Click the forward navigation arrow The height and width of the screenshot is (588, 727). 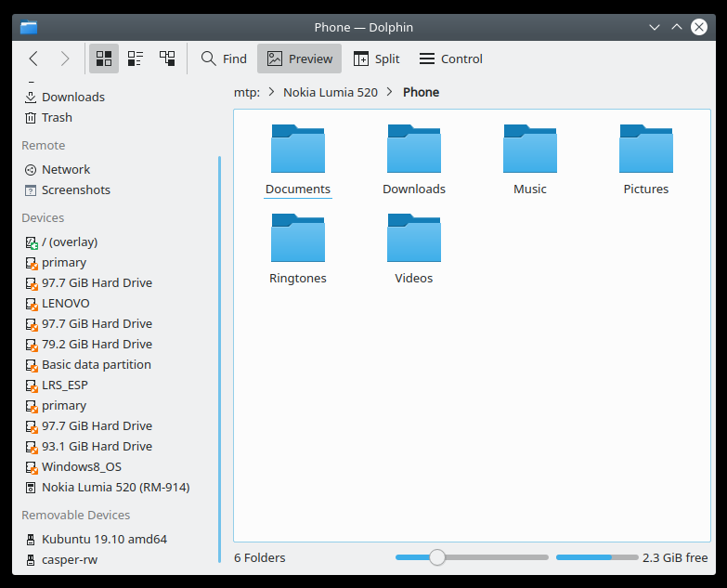[64, 59]
